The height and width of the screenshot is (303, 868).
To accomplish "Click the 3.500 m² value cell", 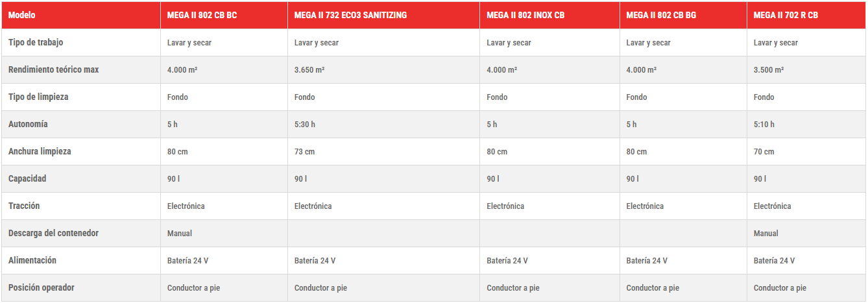I will 769,69.
